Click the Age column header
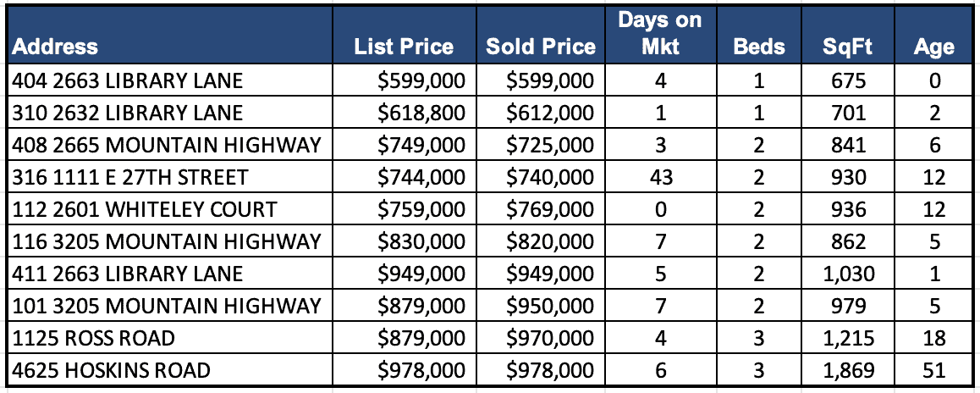 (933, 47)
